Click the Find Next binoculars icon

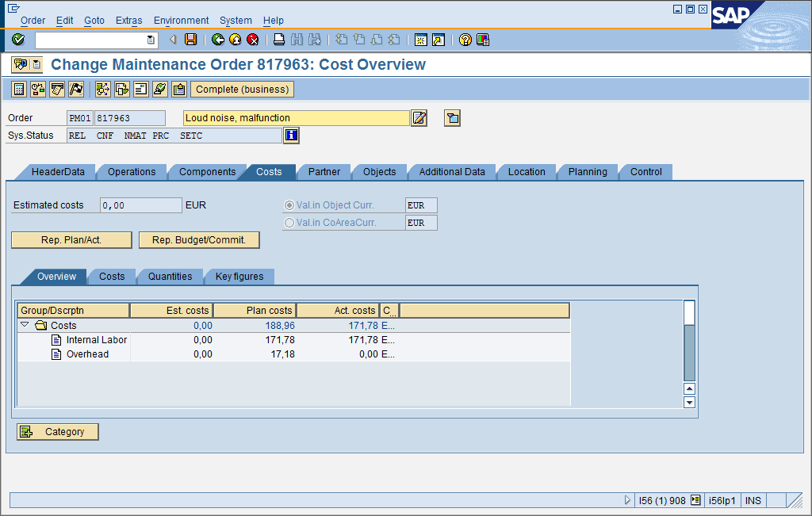click(314, 40)
